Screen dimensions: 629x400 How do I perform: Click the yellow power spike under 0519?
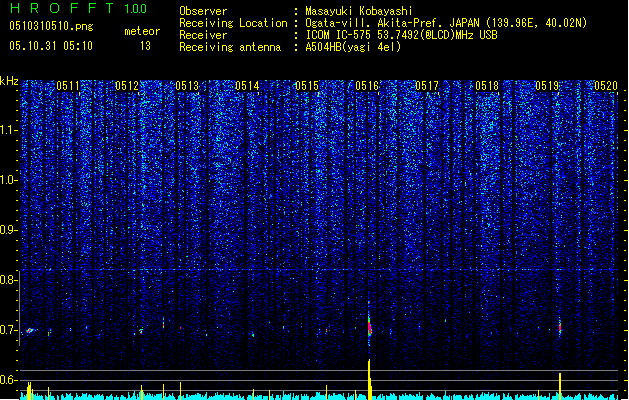560,386
